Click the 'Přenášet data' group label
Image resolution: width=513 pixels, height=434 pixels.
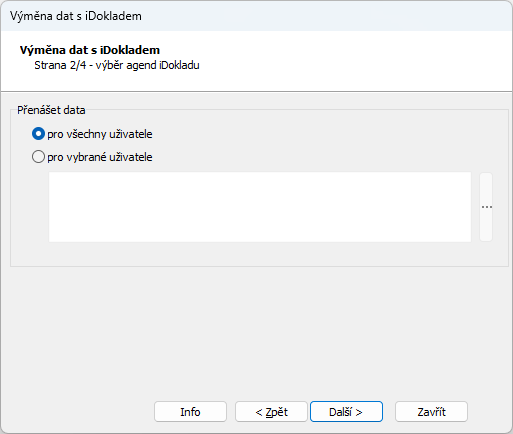coord(51,110)
